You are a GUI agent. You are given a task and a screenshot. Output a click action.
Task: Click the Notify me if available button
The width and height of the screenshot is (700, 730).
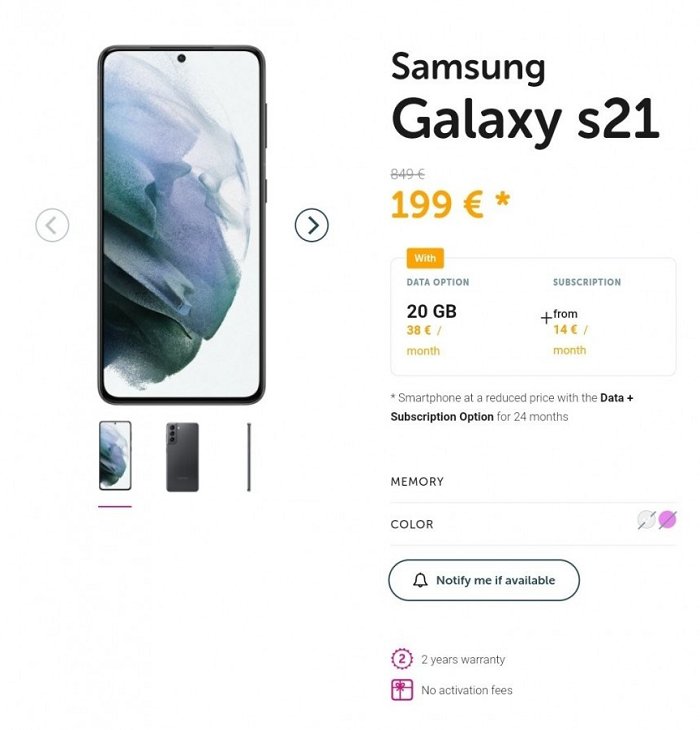tap(484, 580)
